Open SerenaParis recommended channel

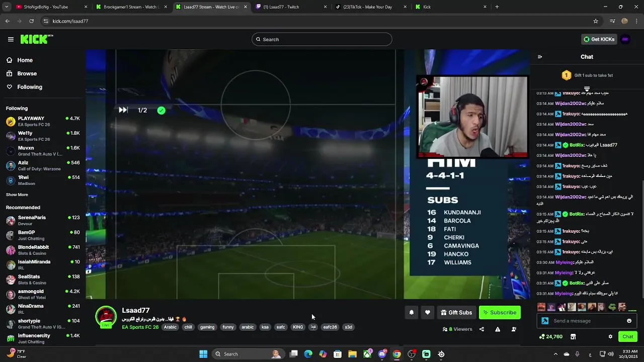click(x=43, y=220)
